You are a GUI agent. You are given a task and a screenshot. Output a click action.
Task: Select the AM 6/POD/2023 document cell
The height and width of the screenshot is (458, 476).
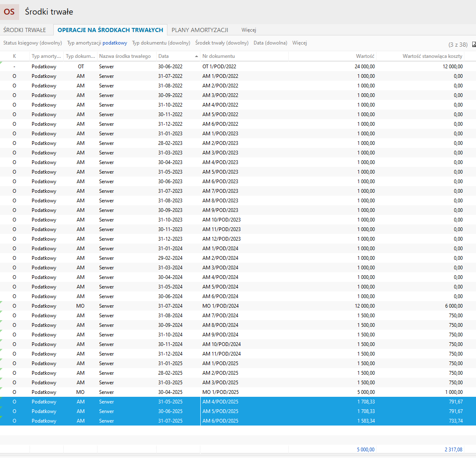click(220, 182)
